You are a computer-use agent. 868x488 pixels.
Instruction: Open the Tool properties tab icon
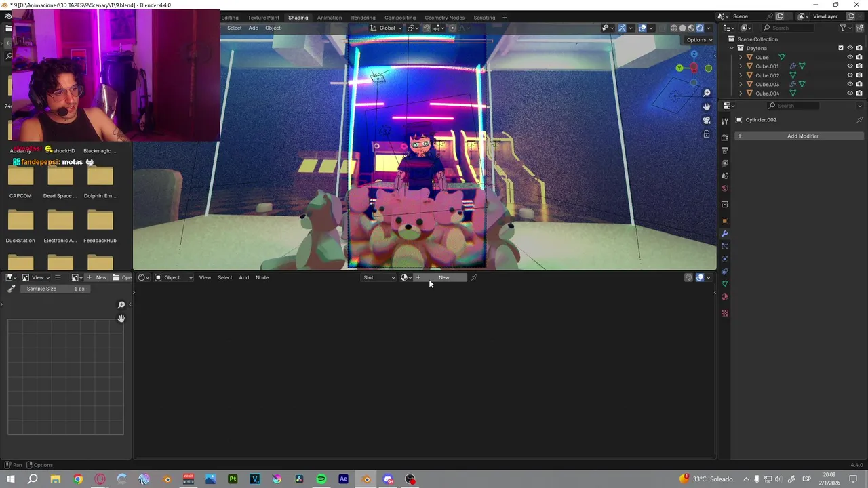pyautogui.click(x=724, y=121)
